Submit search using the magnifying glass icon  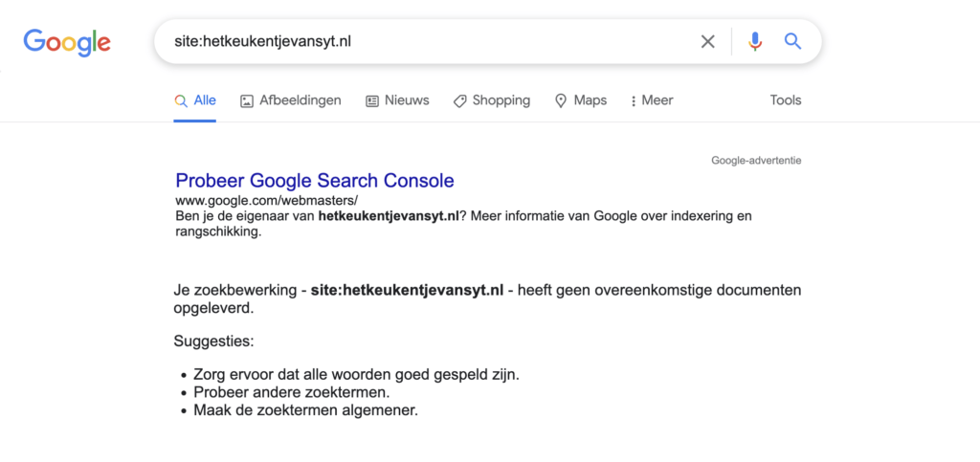(x=792, y=42)
